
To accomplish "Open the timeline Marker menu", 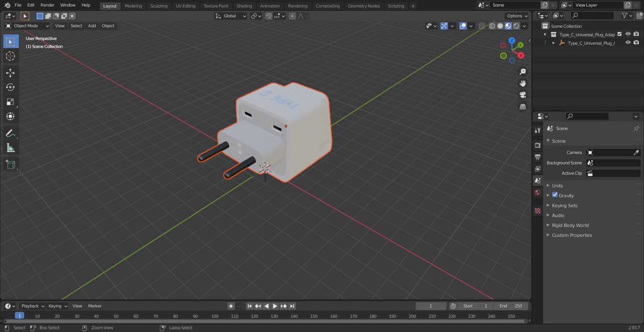I will point(95,306).
